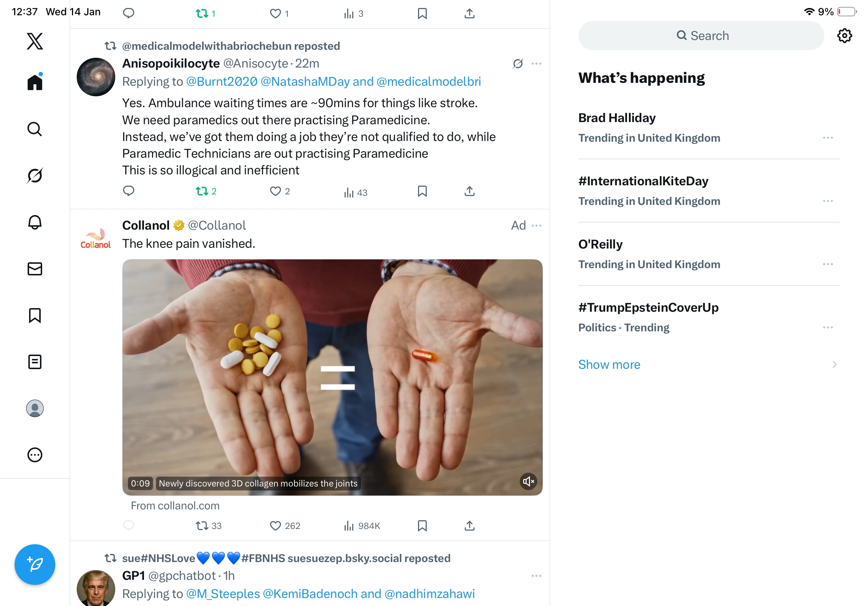Image resolution: width=868 pixels, height=606 pixels.
Task: Tap the compose post button
Action: (35, 565)
